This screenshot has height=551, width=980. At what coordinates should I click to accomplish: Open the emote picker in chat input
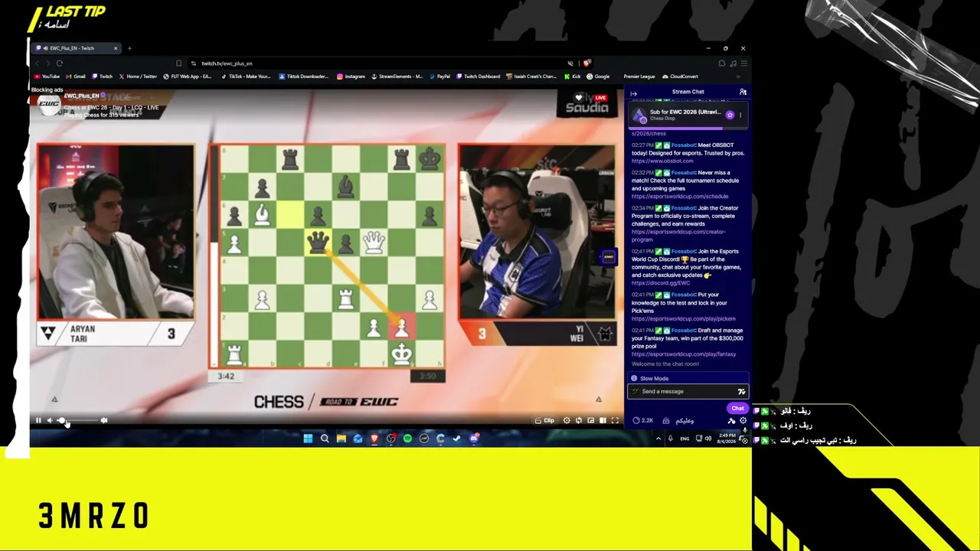[741, 392]
